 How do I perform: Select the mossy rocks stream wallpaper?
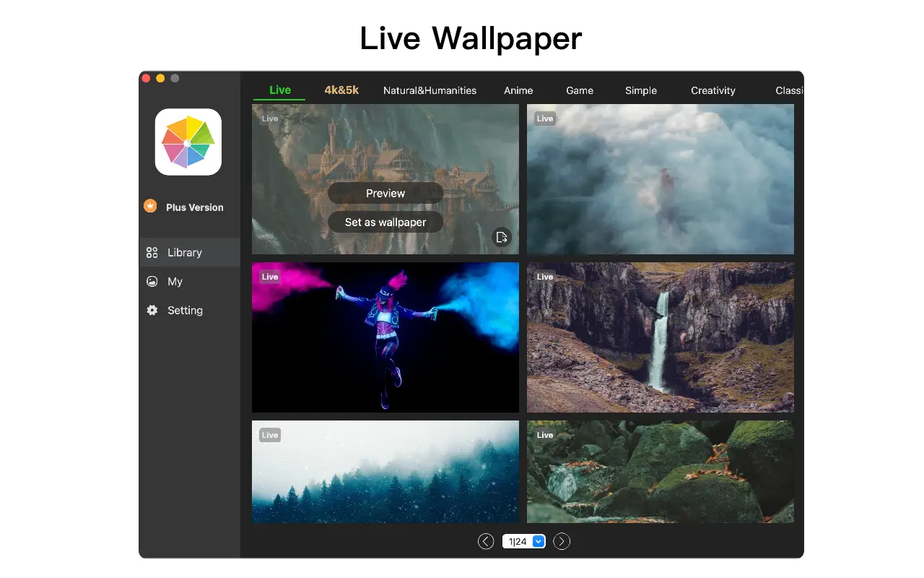pos(661,472)
